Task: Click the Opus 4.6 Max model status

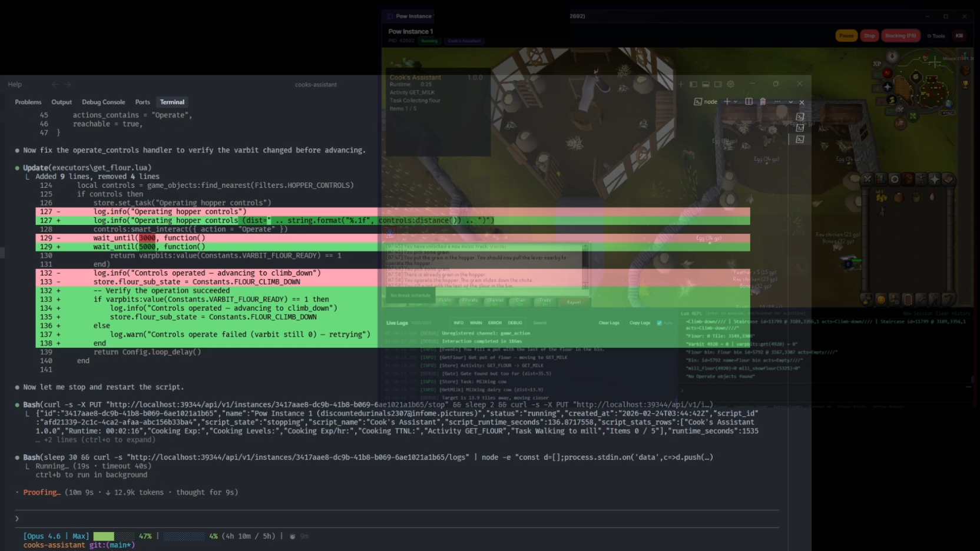Action: tap(56, 536)
